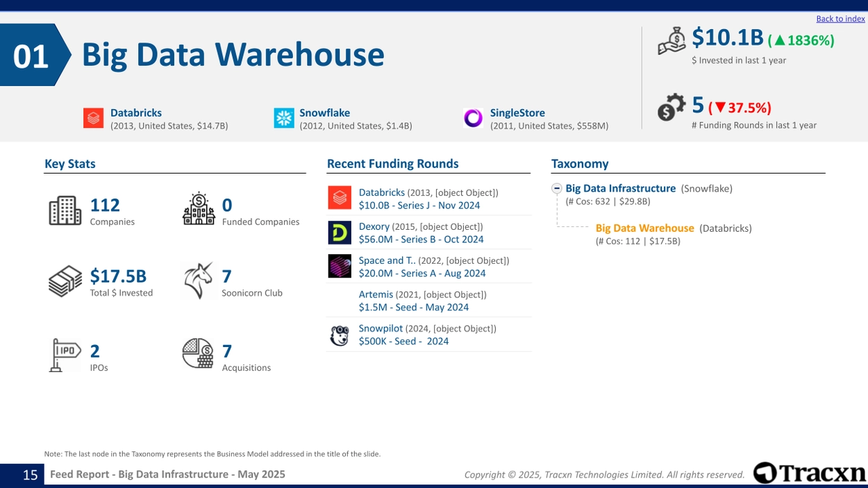Click the slide number 15 box
This screenshot has height=488, width=868.
pos(22,475)
